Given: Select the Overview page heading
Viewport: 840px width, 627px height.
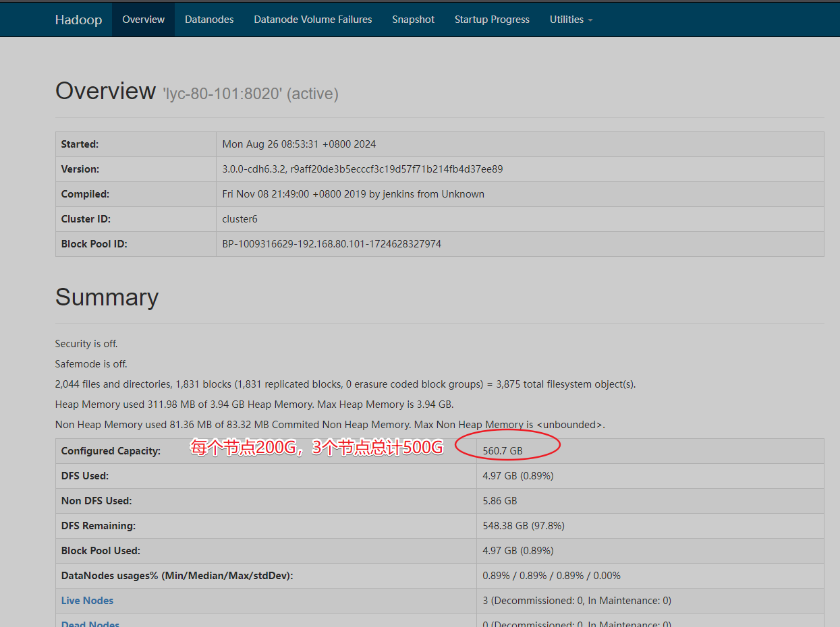Looking at the screenshot, I should point(105,90).
